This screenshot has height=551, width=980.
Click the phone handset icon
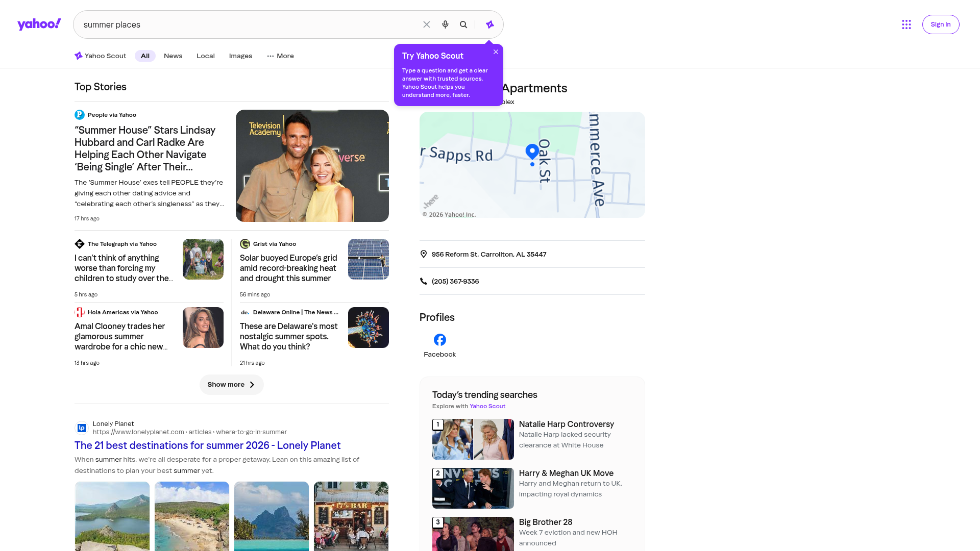coord(424,281)
